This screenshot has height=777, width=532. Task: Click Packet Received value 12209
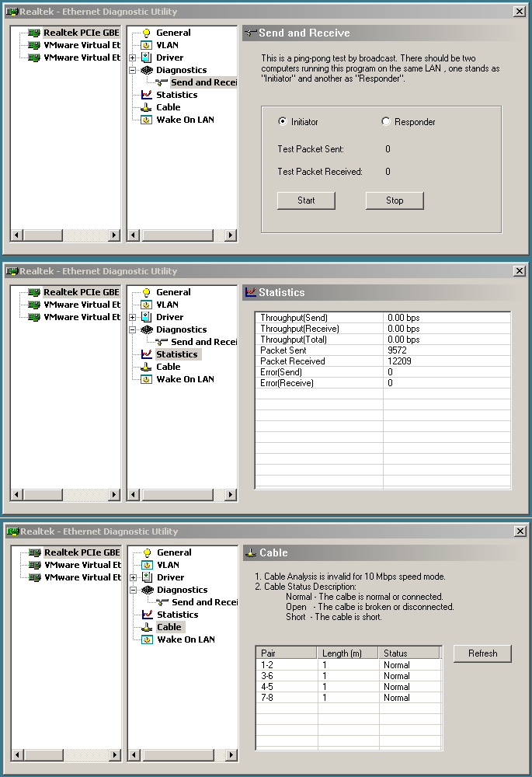tap(399, 361)
